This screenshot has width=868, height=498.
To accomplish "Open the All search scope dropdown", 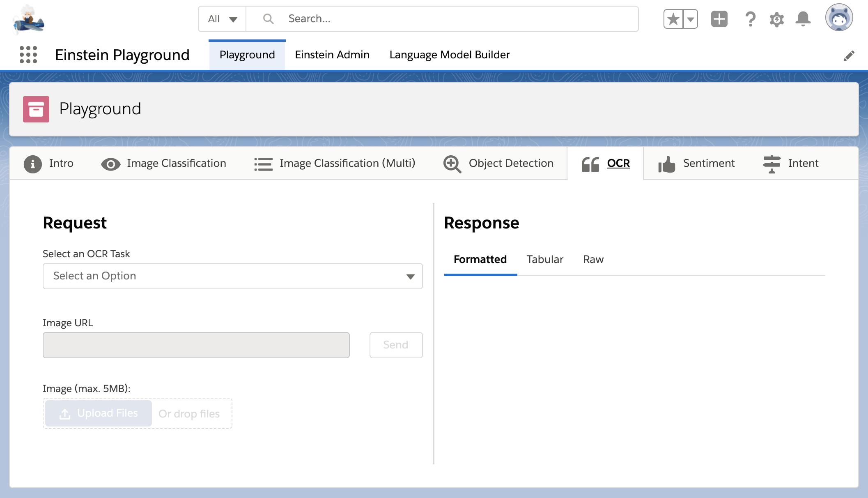I will (222, 19).
